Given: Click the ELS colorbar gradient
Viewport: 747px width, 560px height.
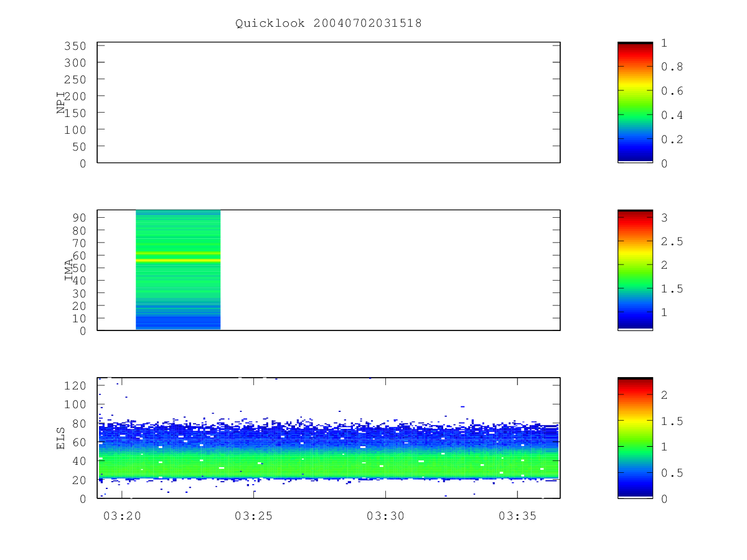Looking at the screenshot, I should pos(635,437).
